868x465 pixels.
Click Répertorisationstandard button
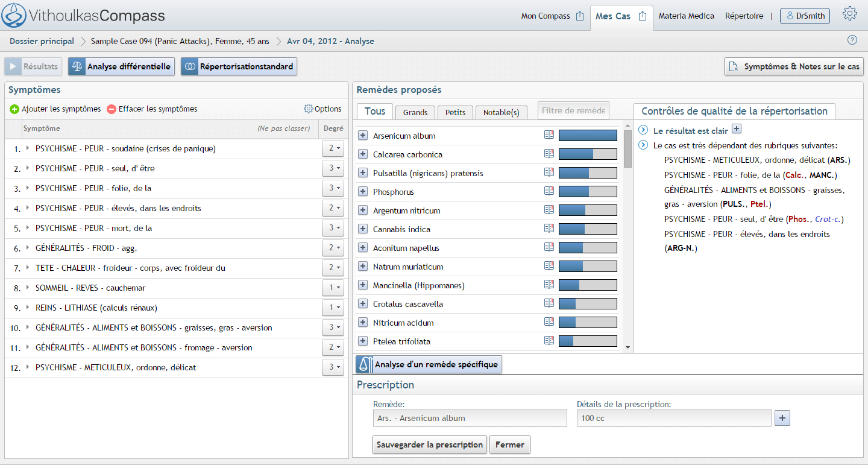[239, 66]
